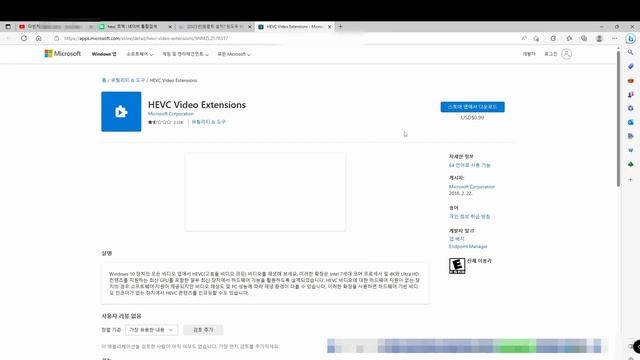Open the sidebar green tree icon
The width and height of the screenshot is (640, 360).
pos(631,164)
